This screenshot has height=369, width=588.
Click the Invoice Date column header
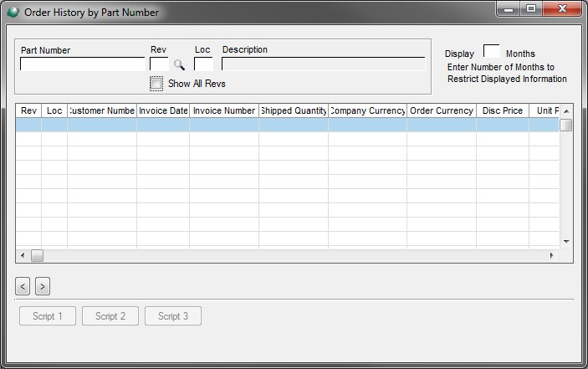coord(163,110)
